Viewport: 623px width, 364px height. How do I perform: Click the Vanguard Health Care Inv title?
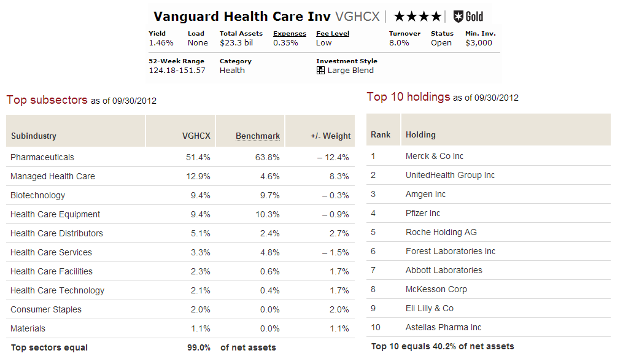242,17
